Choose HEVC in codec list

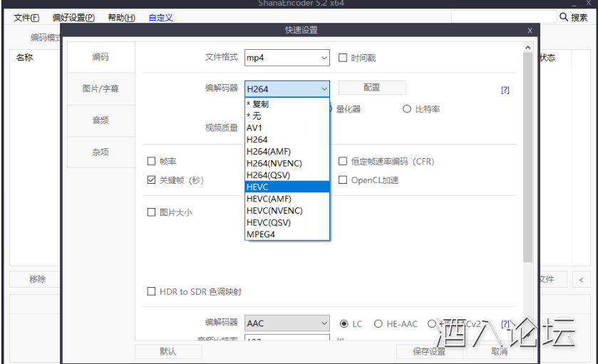click(287, 187)
